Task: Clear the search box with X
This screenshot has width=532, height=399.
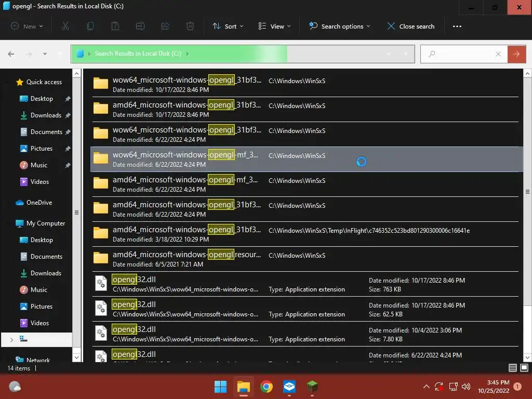Action: pyautogui.click(x=498, y=54)
